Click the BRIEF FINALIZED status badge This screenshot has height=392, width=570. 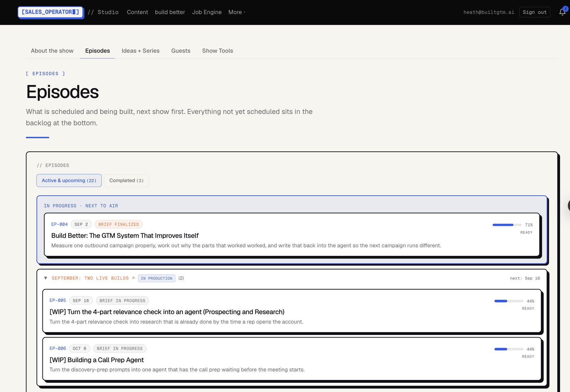(119, 224)
